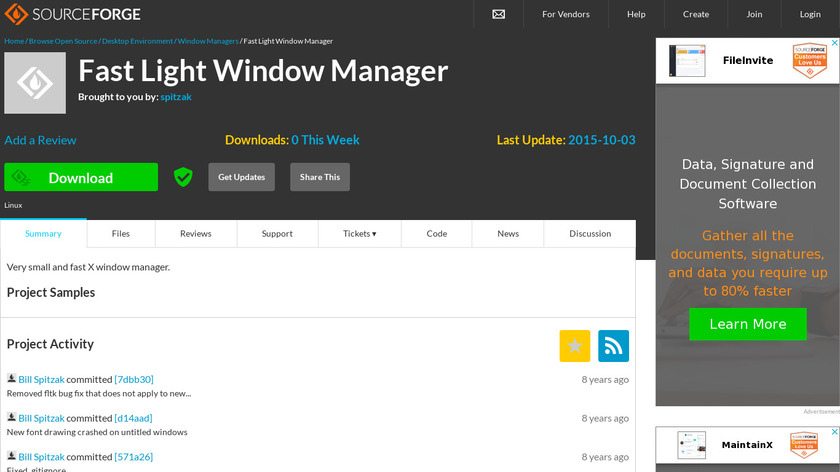The width and height of the screenshot is (840, 472).
Task: Open the News tab
Action: pos(508,234)
